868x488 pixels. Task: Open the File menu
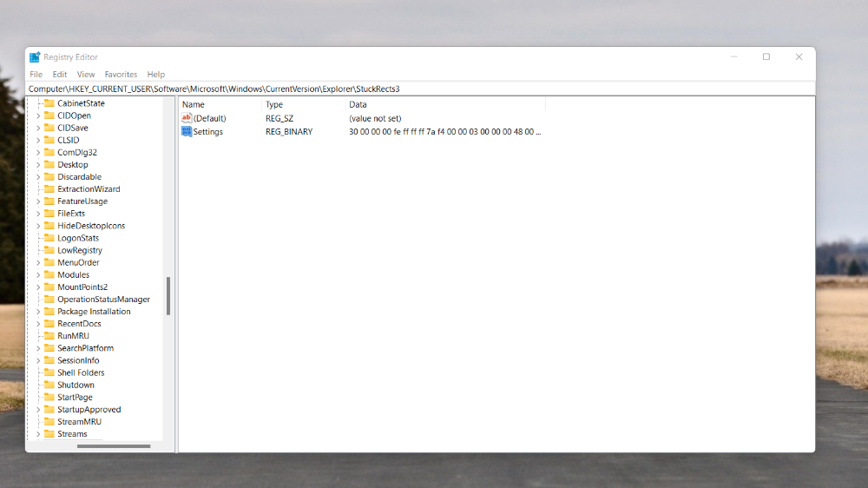point(36,75)
